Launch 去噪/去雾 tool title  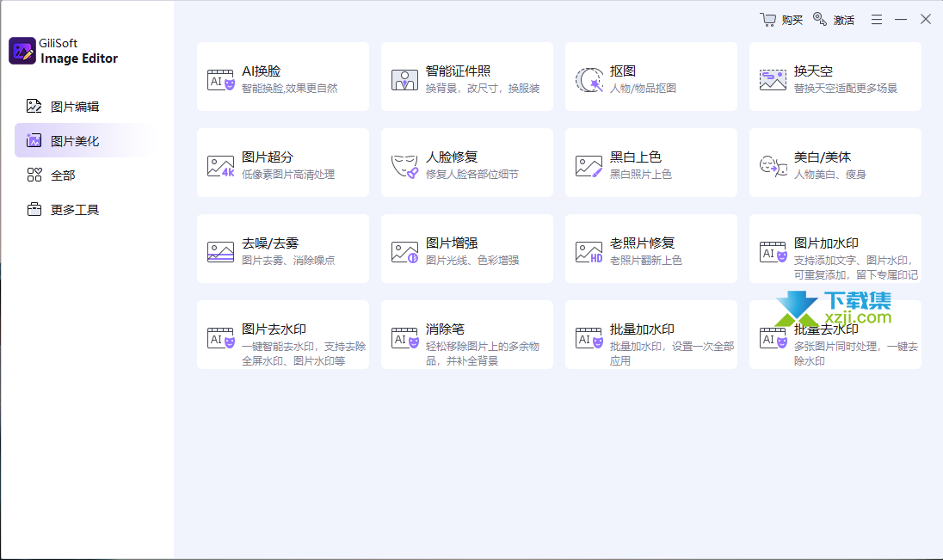(270, 243)
